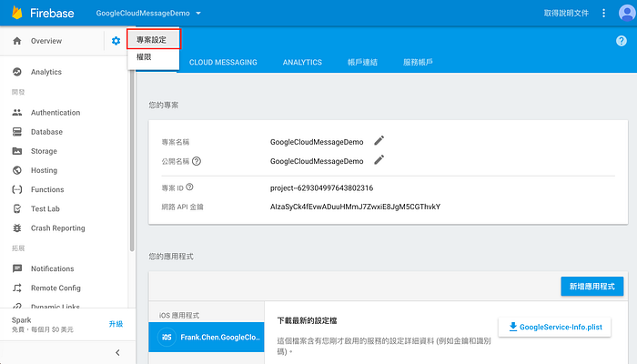Click the Functions brackets icon

pyautogui.click(x=17, y=189)
